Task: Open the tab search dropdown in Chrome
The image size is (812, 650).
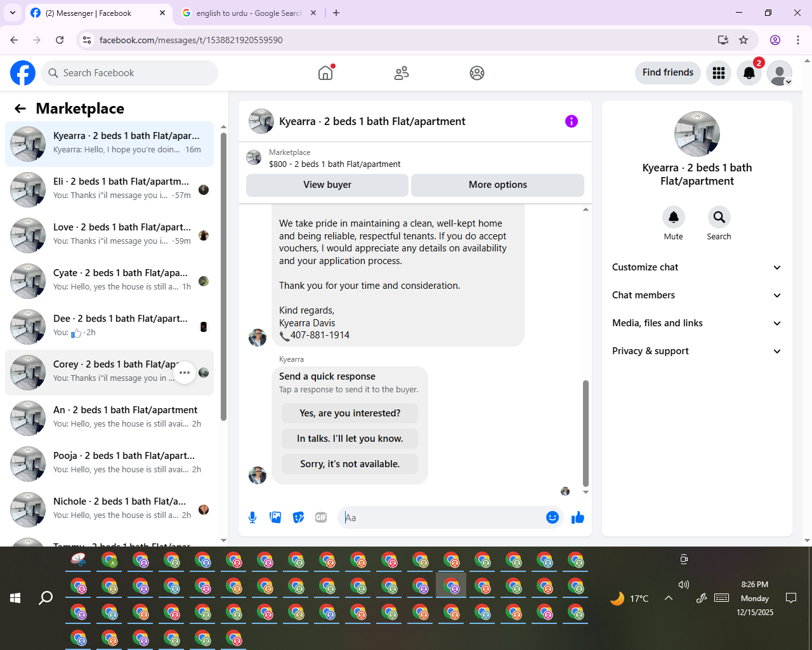Action: [x=13, y=13]
